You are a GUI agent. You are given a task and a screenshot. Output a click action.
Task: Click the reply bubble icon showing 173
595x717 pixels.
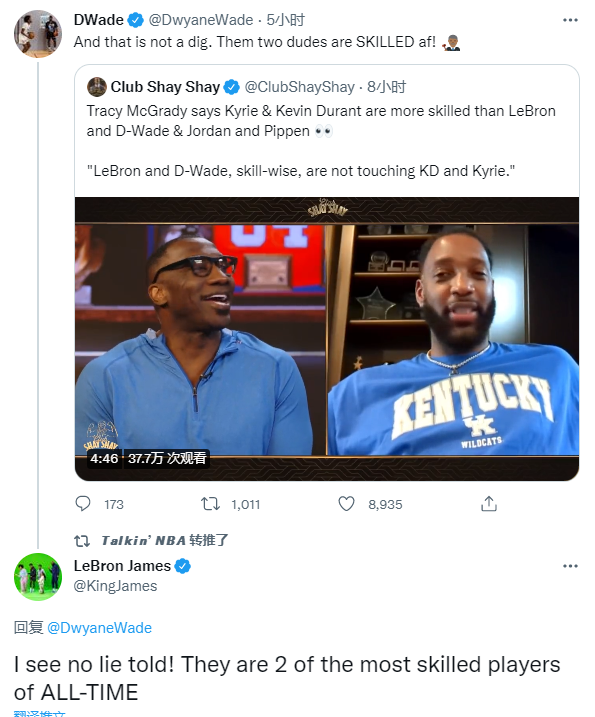pyautogui.click(x=83, y=503)
